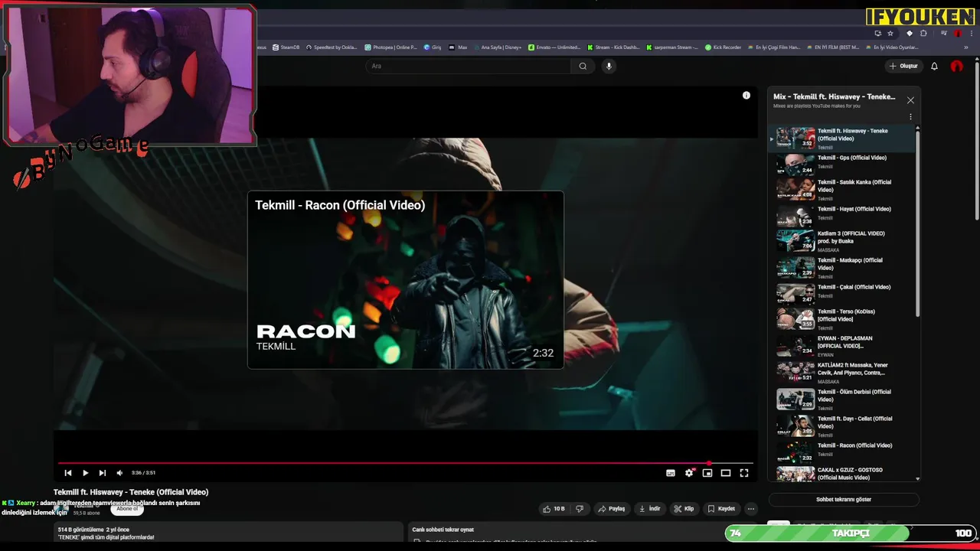Skip to the next video

(102, 473)
